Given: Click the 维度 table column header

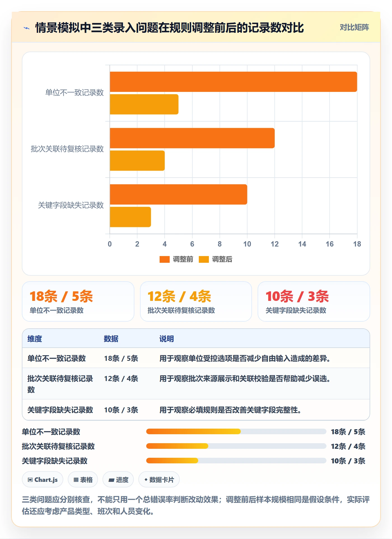Looking at the screenshot, I should (x=35, y=339).
